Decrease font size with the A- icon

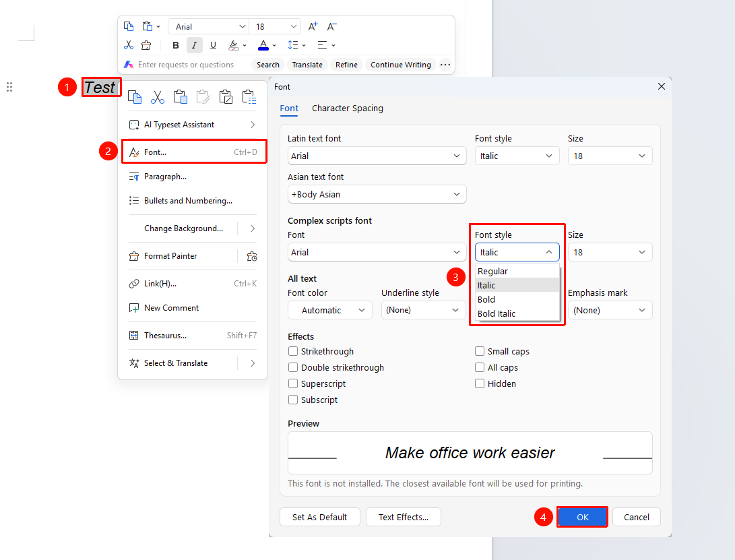[x=331, y=27]
